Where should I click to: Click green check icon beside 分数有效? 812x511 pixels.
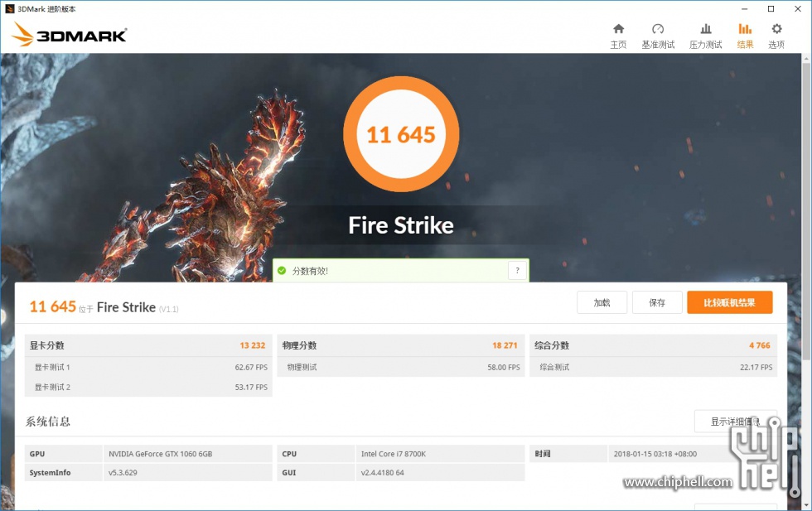[282, 270]
